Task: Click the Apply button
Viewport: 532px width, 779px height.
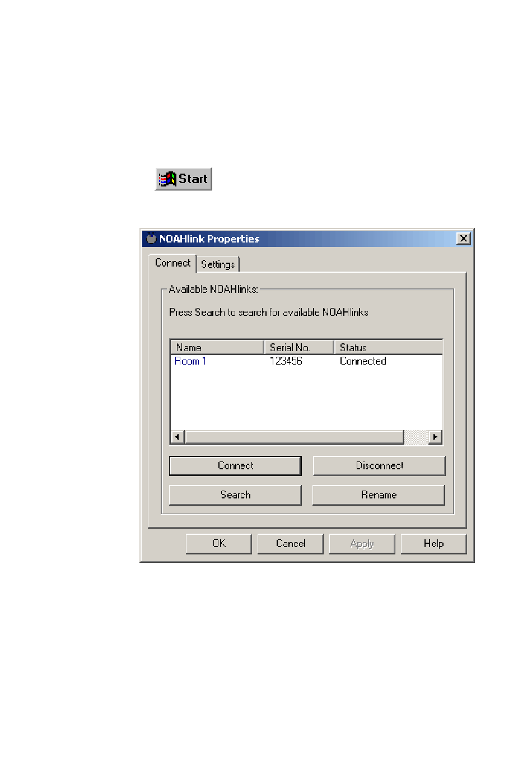Action: [x=362, y=544]
